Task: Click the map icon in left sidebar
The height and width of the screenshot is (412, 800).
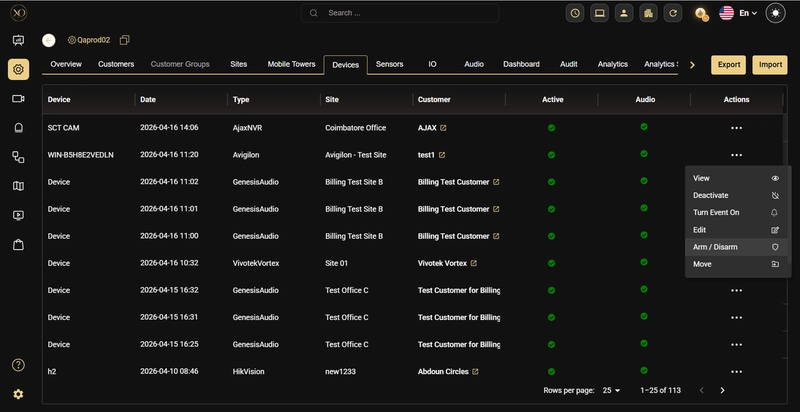Action: [18, 186]
